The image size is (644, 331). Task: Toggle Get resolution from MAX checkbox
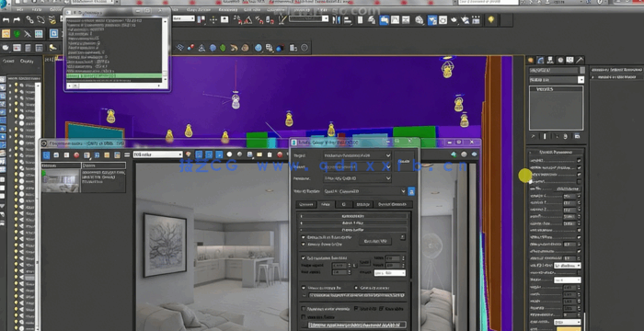[x=304, y=257]
